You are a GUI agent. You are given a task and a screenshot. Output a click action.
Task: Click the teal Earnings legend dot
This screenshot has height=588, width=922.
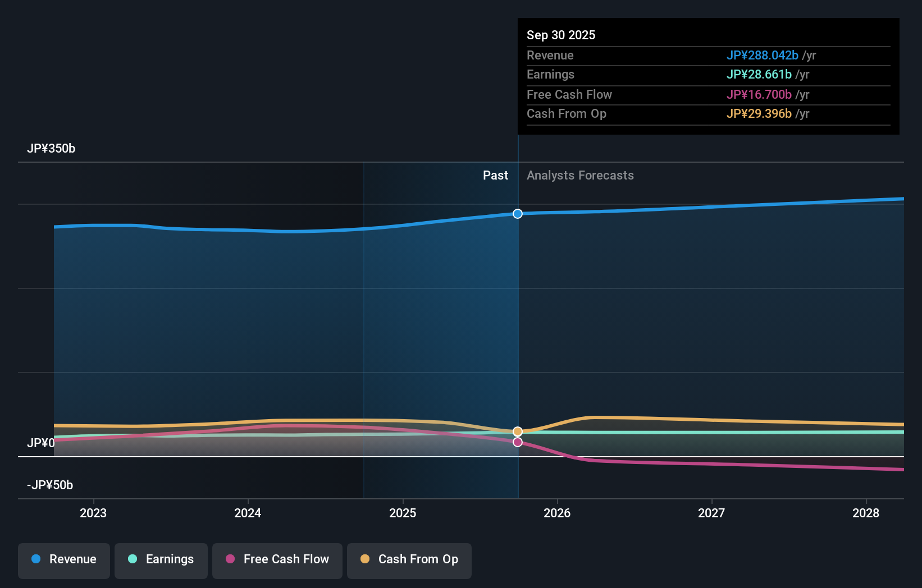pos(133,559)
